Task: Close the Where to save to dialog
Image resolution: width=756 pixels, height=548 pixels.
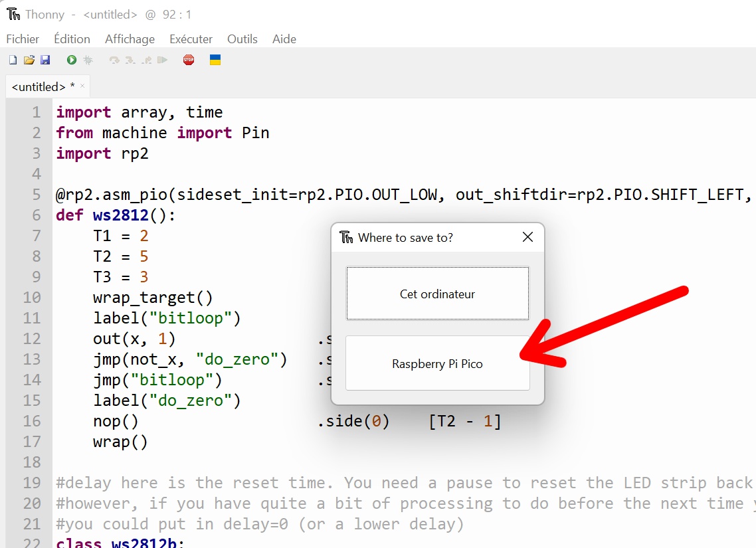Action: pyautogui.click(x=528, y=236)
